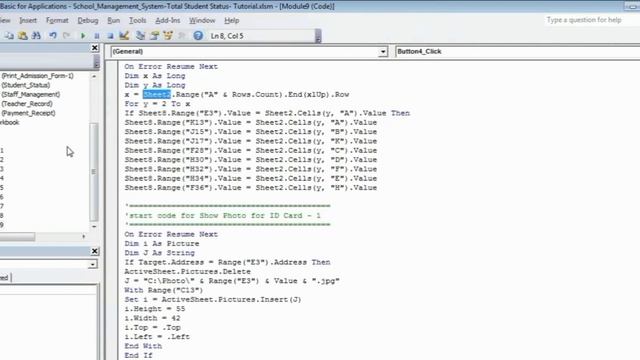640x360 pixels.
Task: Select (Teacher_Record) sheet in project tree
Action: [x=27, y=104]
